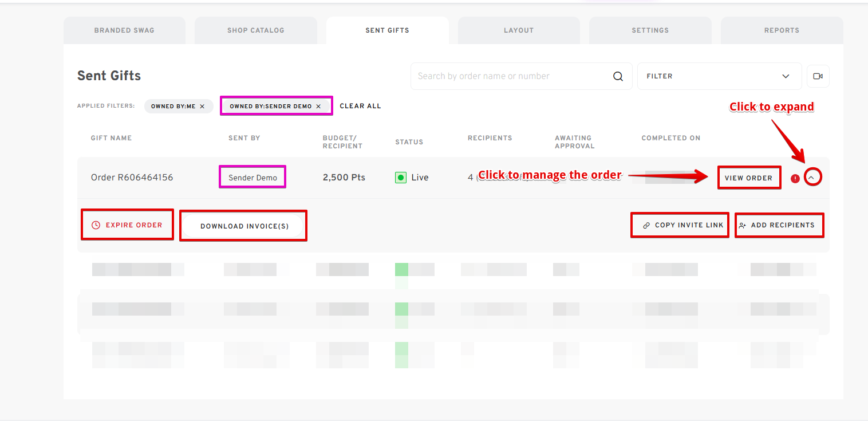Switch to the Reports tab

pyautogui.click(x=781, y=30)
